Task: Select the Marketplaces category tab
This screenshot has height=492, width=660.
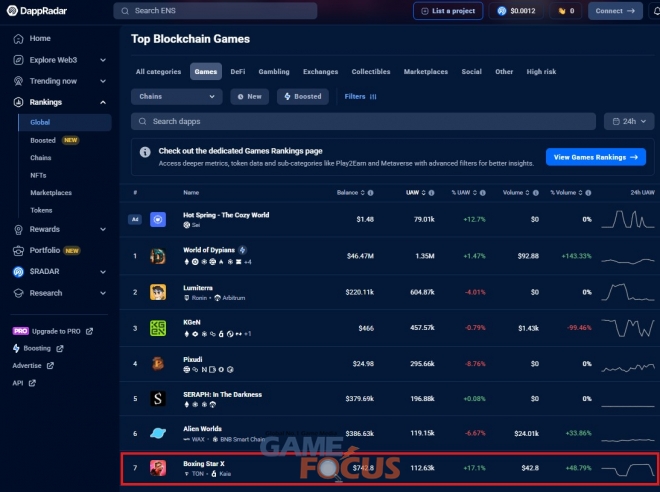Action: coord(426,72)
